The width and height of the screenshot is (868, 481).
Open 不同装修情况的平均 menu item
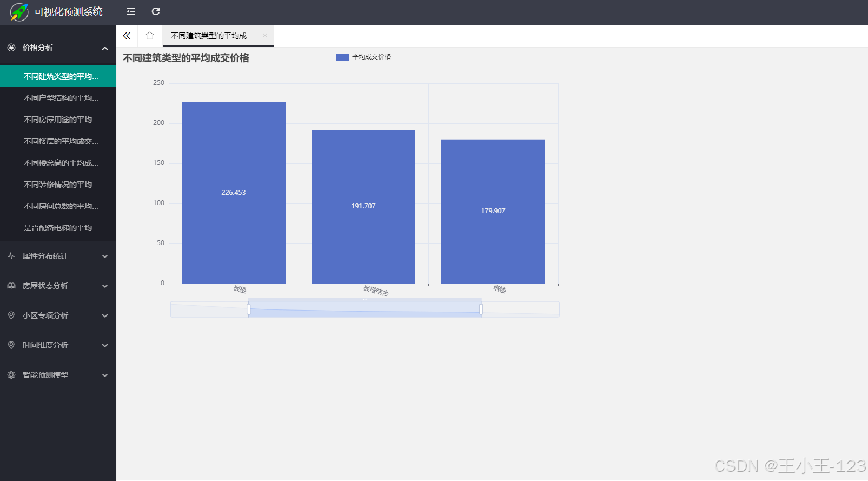(x=58, y=185)
